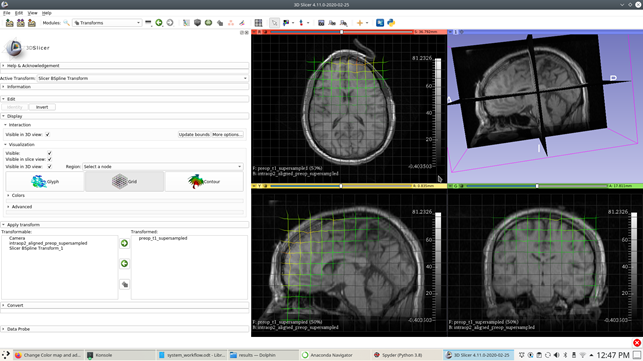Toggle the 'Visible:' checkbox under Visualization

(x=50, y=153)
